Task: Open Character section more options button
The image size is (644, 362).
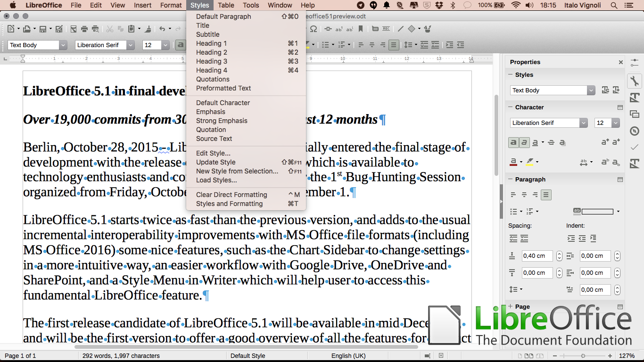Action: [620, 107]
